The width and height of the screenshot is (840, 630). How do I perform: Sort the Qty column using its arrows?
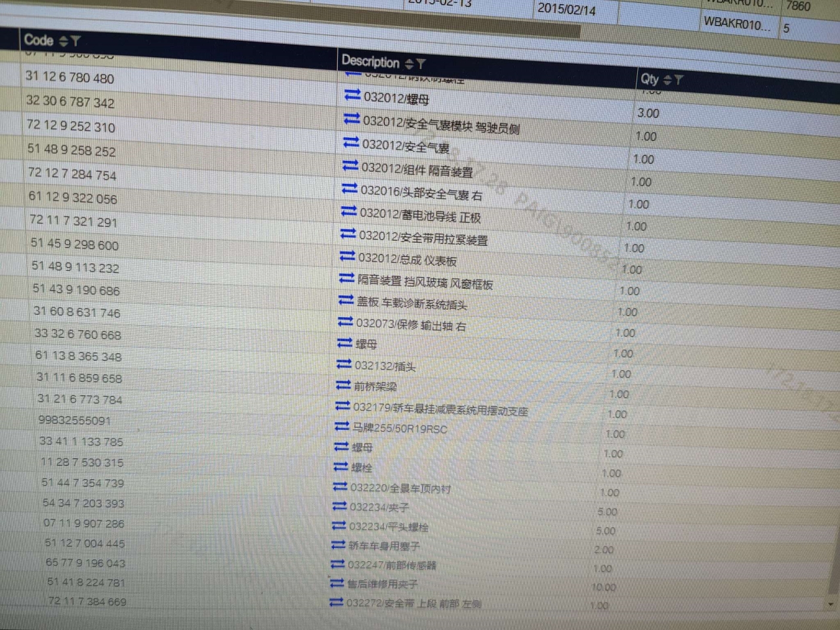[667, 80]
